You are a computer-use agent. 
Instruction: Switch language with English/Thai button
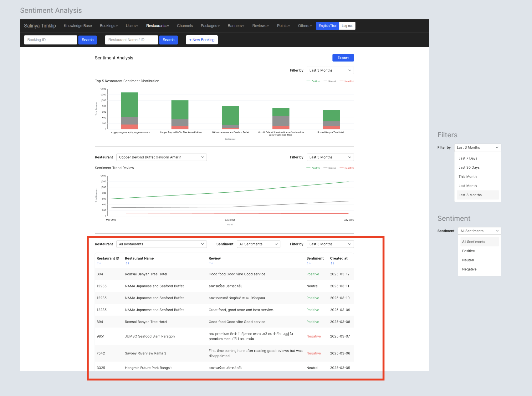(x=327, y=26)
